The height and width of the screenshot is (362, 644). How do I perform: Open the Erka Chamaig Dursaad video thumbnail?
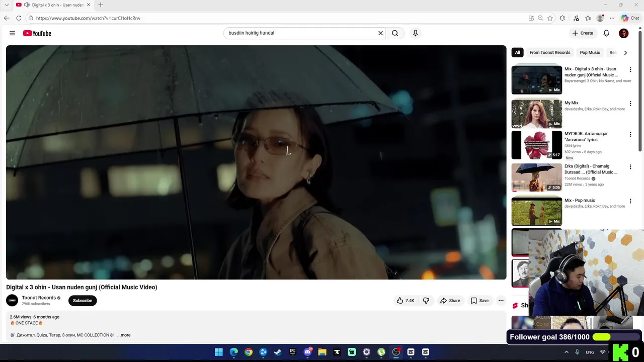pos(537,177)
